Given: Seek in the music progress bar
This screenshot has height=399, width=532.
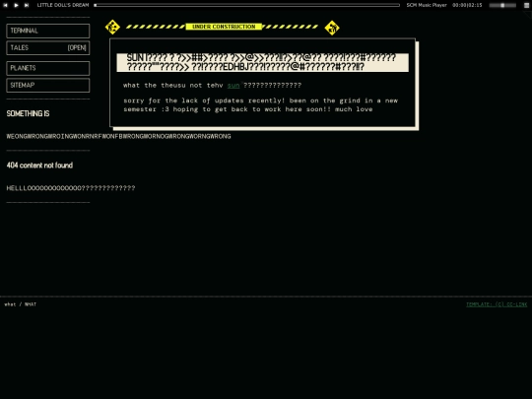Looking at the screenshot, I should point(247,5).
